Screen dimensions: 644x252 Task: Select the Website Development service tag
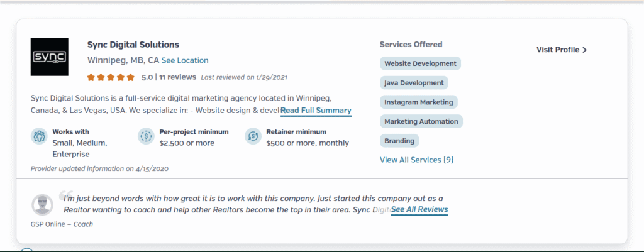pyautogui.click(x=420, y=63)
